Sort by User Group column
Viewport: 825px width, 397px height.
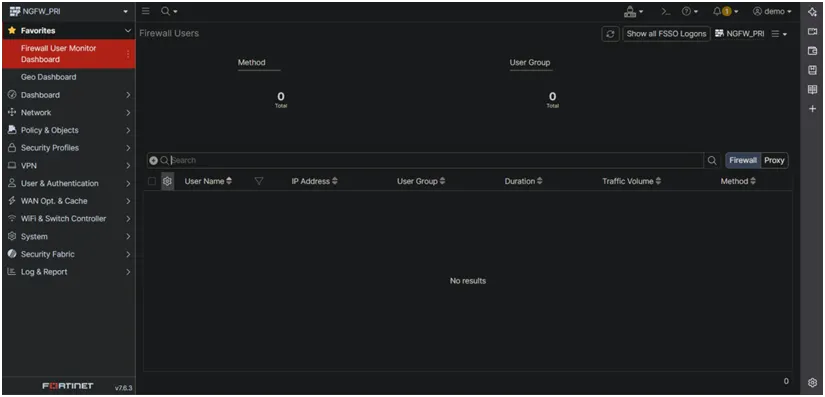tap(421, 181)
